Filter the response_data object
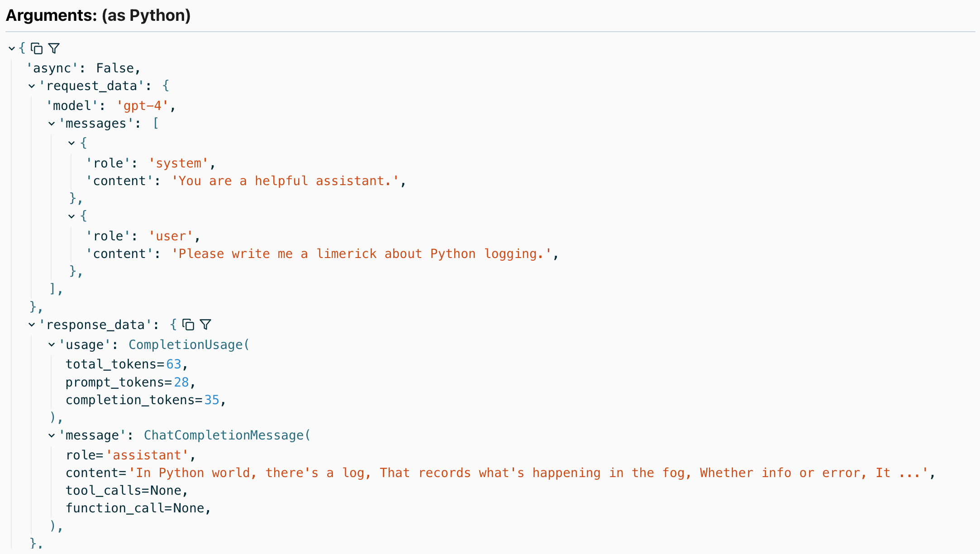 click(x=206, y=324)
